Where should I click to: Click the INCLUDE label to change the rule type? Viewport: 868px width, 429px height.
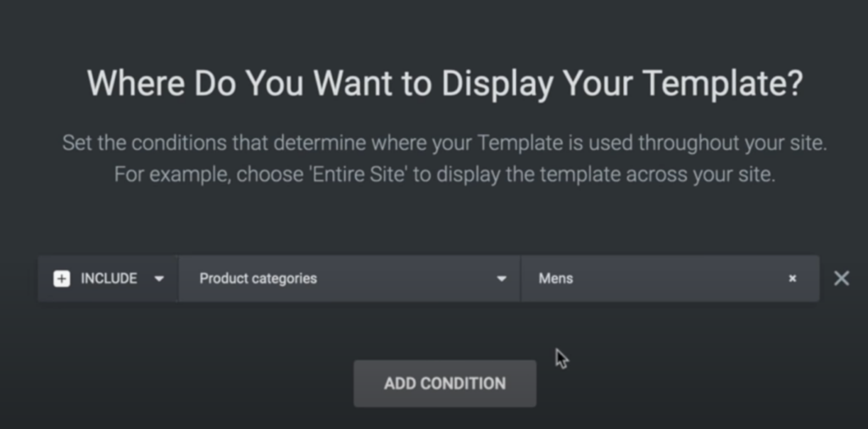tap(109, 278)
